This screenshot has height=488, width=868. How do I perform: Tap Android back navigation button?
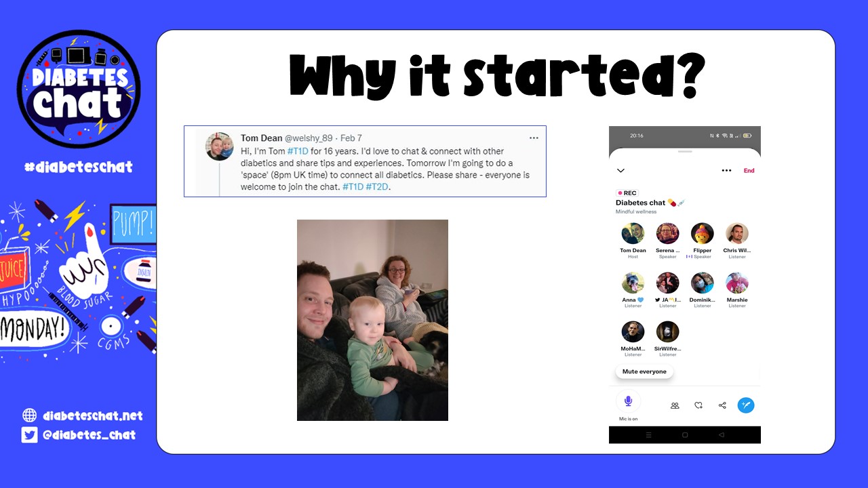click(x=721, y=434)
